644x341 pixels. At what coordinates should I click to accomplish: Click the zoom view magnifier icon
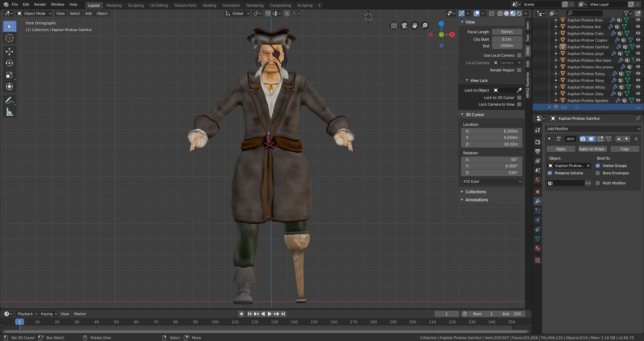425,25
